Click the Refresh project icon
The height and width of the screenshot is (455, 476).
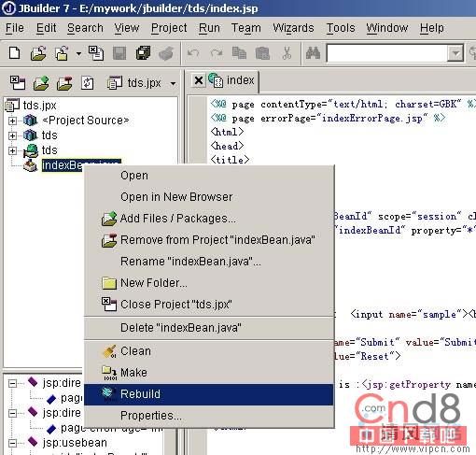pyautogui.click(x=88, y=83)
